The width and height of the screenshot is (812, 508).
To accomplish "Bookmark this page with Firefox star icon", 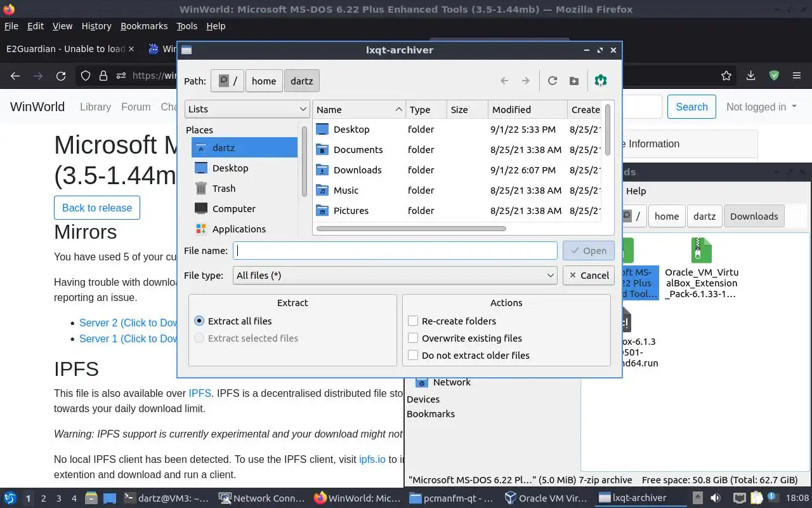I will [x=726, y=76].
